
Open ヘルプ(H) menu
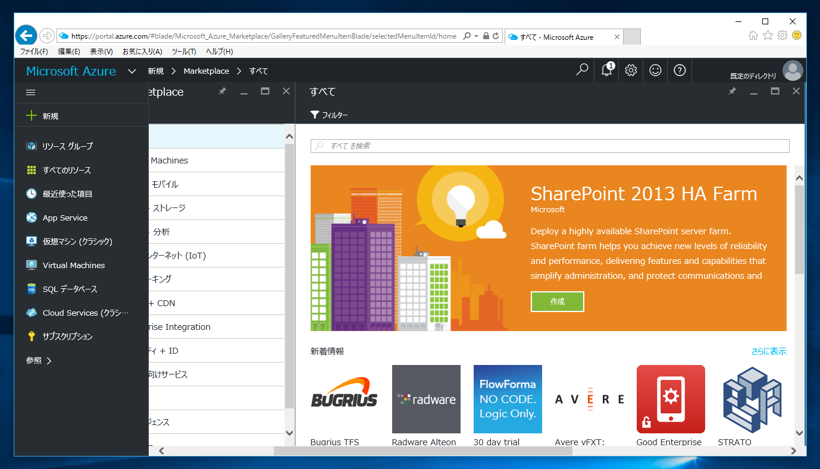click(219, 51)
